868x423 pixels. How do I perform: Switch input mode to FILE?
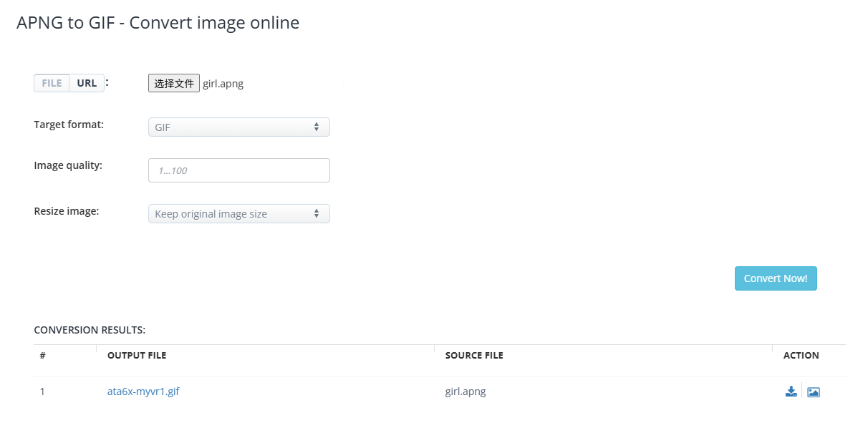pos(52,83)
